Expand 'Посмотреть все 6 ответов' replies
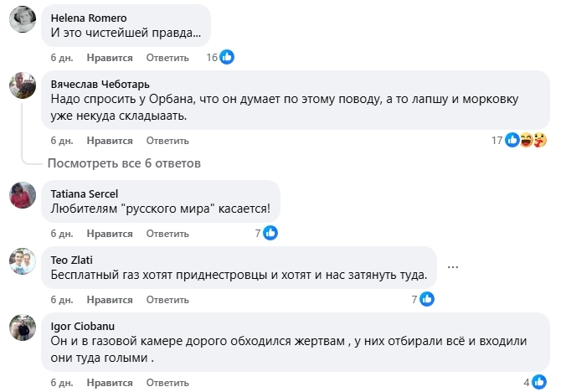Screen dimensions: 566x392 coord(124,162)
